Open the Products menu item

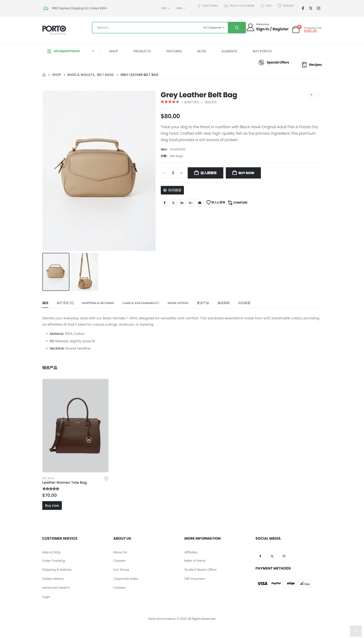coord(142,51)
